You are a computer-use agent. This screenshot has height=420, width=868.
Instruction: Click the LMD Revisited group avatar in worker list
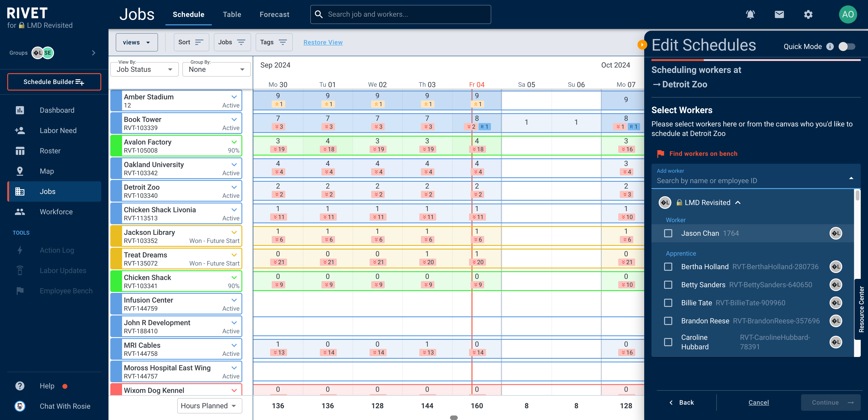tap(665, 202)
